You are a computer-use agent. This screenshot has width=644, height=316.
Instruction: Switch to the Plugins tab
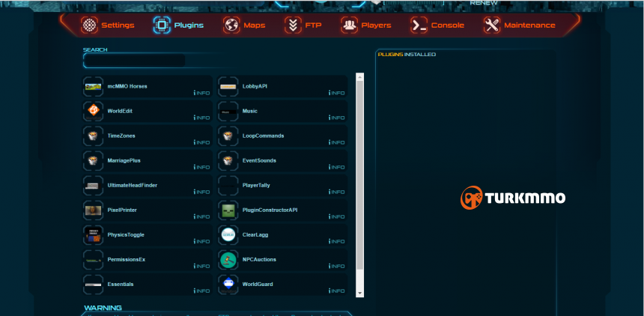(x=178, y=25)
